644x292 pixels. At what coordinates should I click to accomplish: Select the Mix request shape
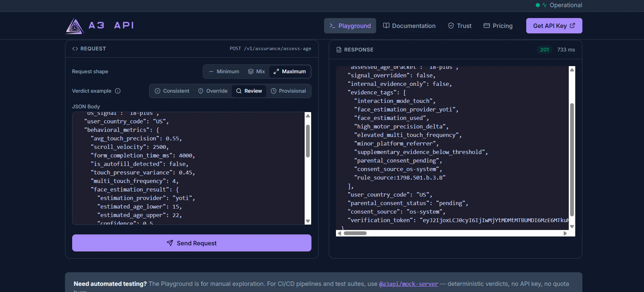(256, 72)
